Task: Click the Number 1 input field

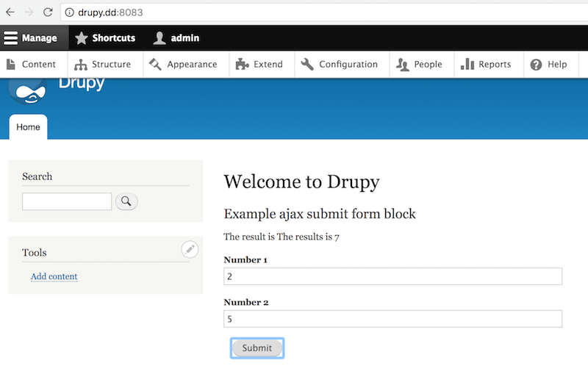Action: [392, 276]
